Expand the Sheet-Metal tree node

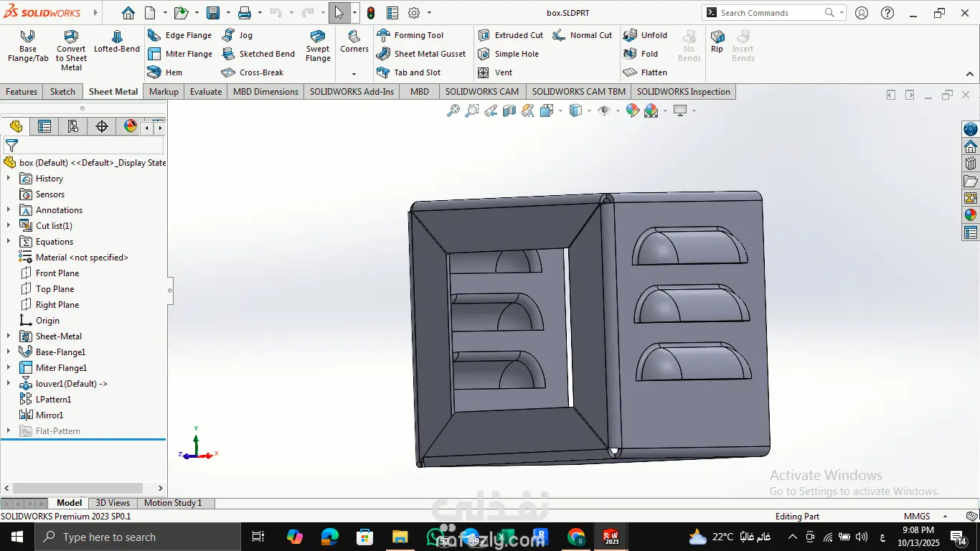[x=9, y=336]
